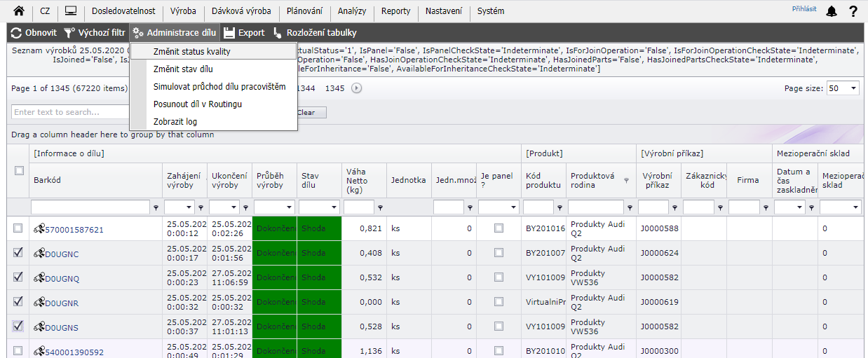The width and height of the screenshot is (868, 358).
Task: Click the monitor icon in top menu
Action: pos(70,11)
